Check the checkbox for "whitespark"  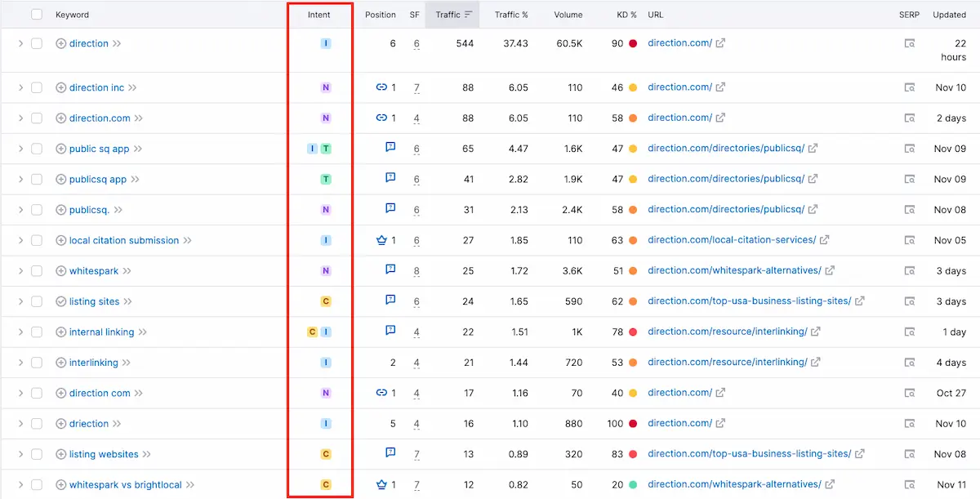35,270
